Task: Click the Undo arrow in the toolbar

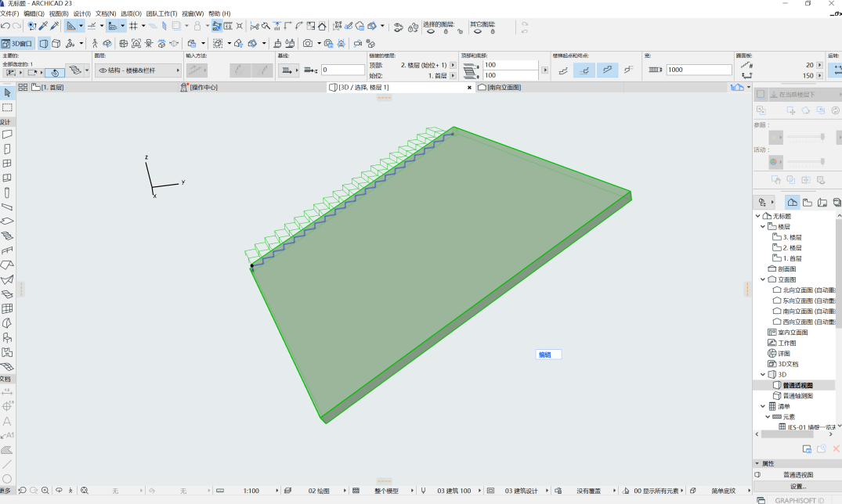Action: coord(5,26)
